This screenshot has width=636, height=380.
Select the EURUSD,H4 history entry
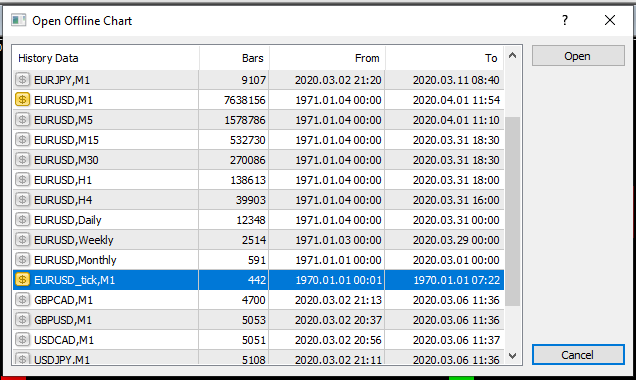[x=258, y=200]
